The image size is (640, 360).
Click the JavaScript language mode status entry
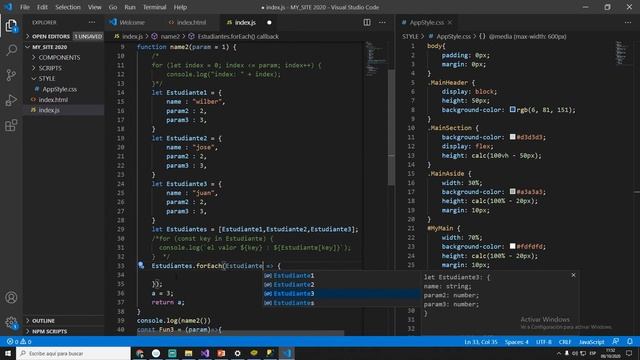pos(591,342)
